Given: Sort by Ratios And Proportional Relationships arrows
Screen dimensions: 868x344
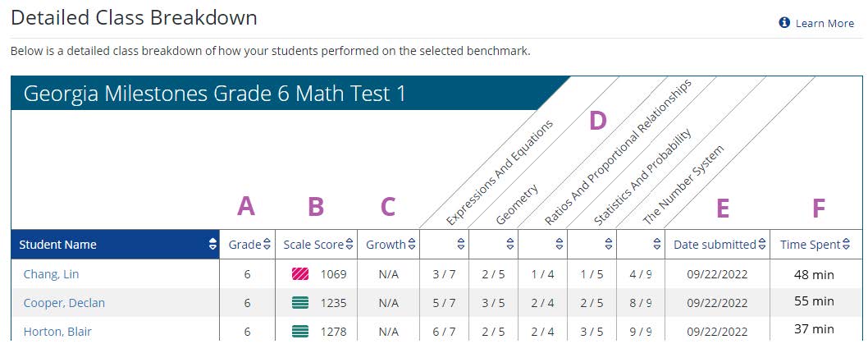Looking at the screenshot, I should 560,244.
